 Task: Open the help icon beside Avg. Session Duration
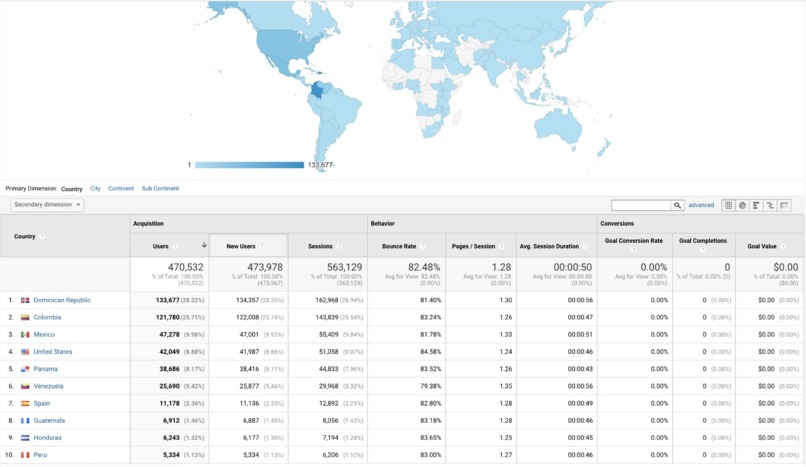[x=585, y=246]
